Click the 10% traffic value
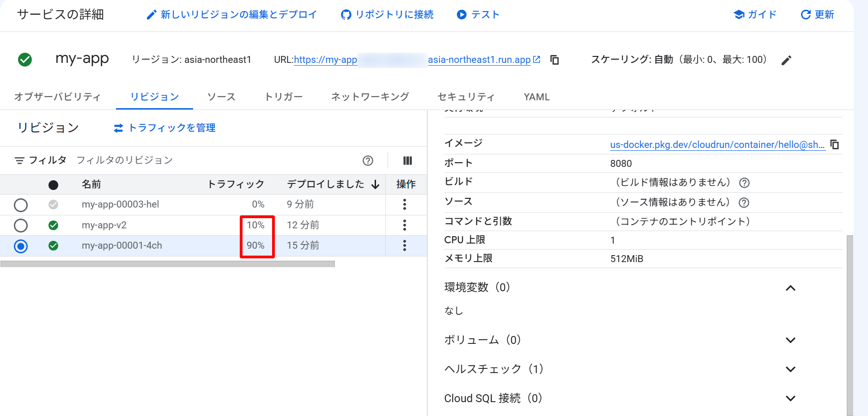 pos(255,225)
